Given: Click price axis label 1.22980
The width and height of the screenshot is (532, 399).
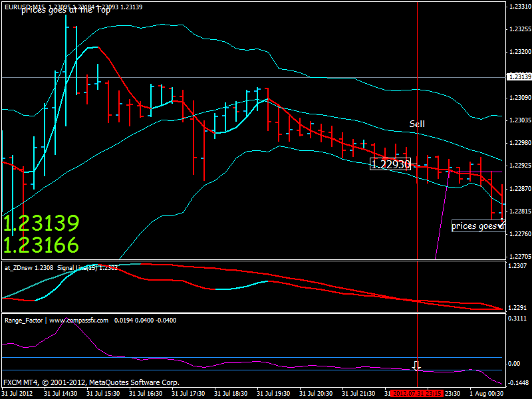Looking at the screenshot, I should pos(520,143).
